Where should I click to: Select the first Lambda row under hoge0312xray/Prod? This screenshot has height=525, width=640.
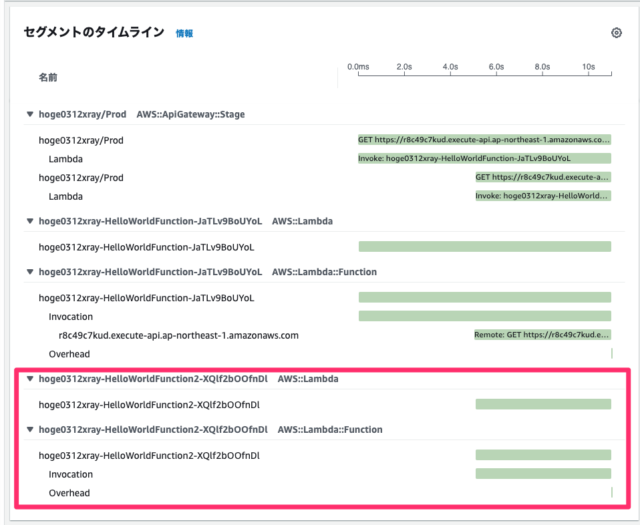pyautogui.click(x=66, y=159)
